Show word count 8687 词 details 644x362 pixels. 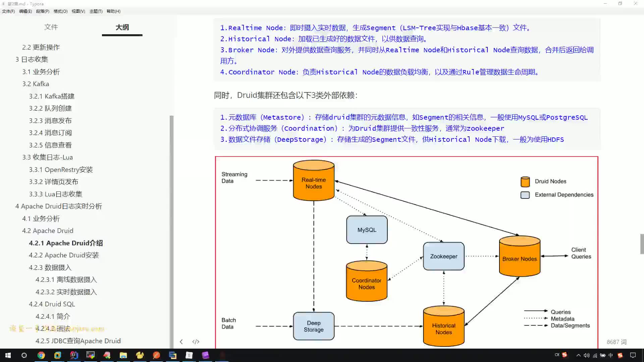click(x=616, y=342)
